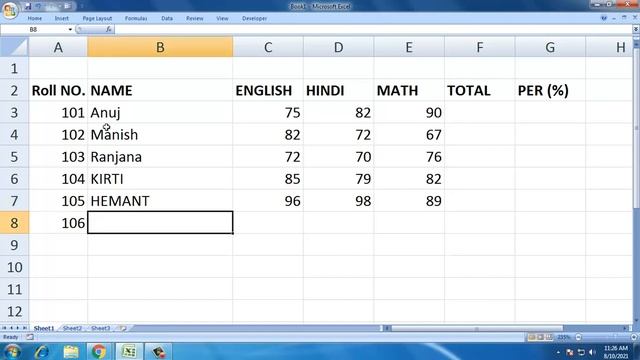Open Google Chrome from taskbar
This screenshot has width=640, height=360.
pos(99,351)
